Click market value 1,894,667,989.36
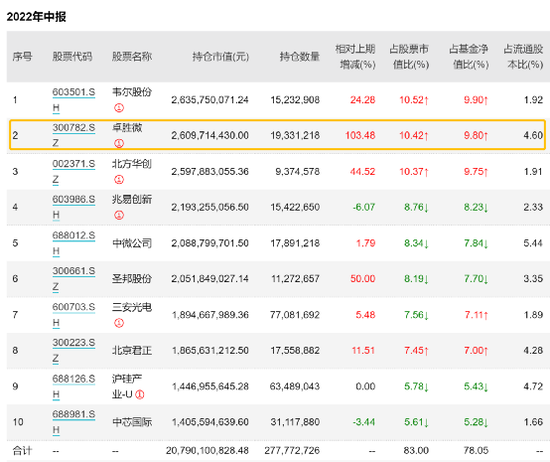Viewport: 550px width, 462px height. [x=210, y=315]
